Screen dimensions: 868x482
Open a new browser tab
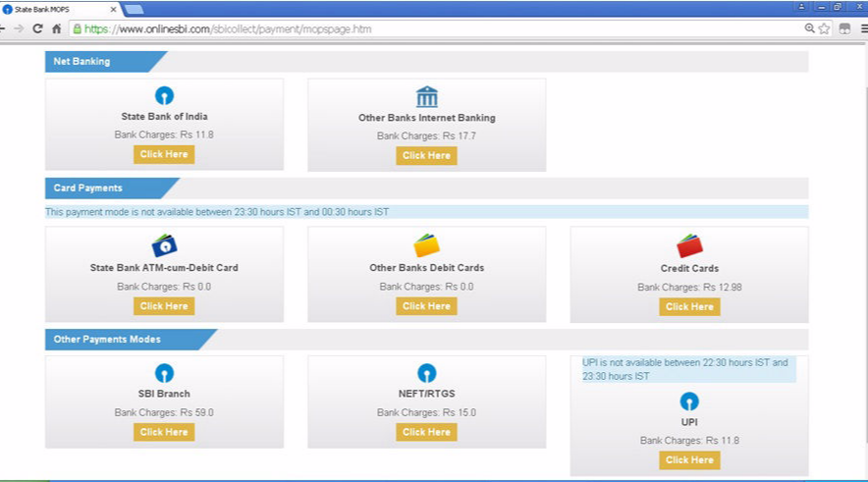pyautogui.click(x=134, y=10)
